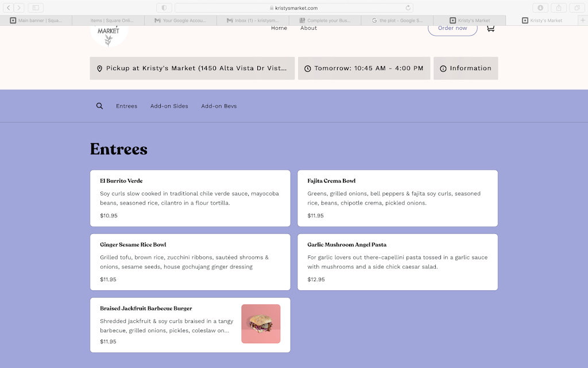Screen dimensions: 588x368
Task: Click Kristy's Market logo
Action: (109, 33)
